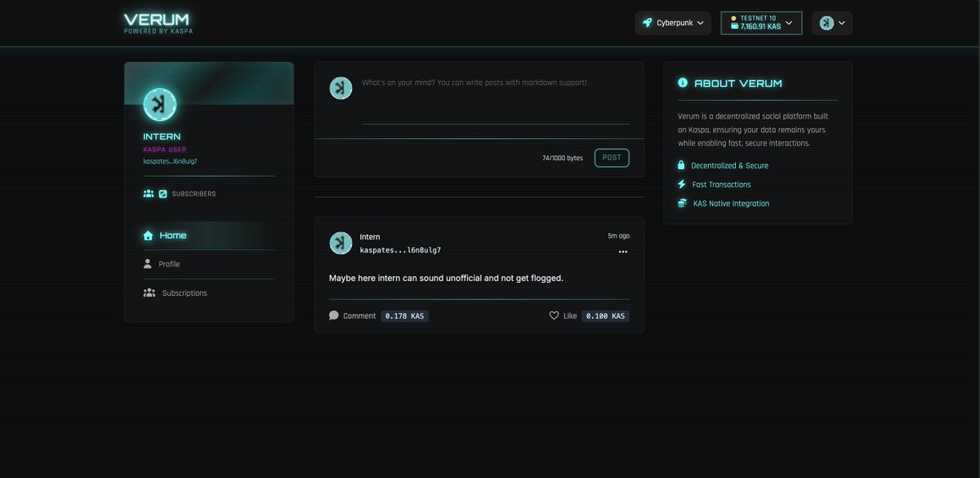Click the post text about intern sounding unofficial
980x478 pixels.
pos(446,278)
